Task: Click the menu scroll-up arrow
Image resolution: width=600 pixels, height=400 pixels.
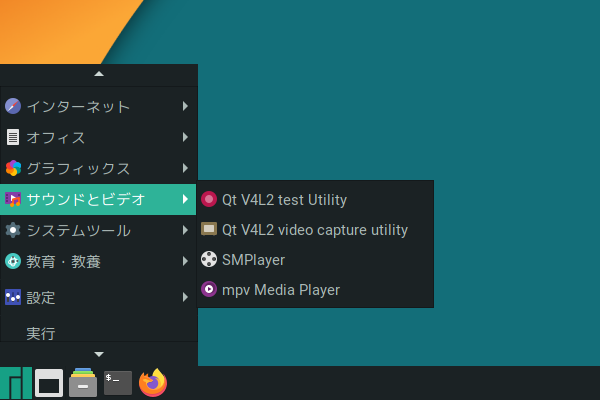Action: 99,74
